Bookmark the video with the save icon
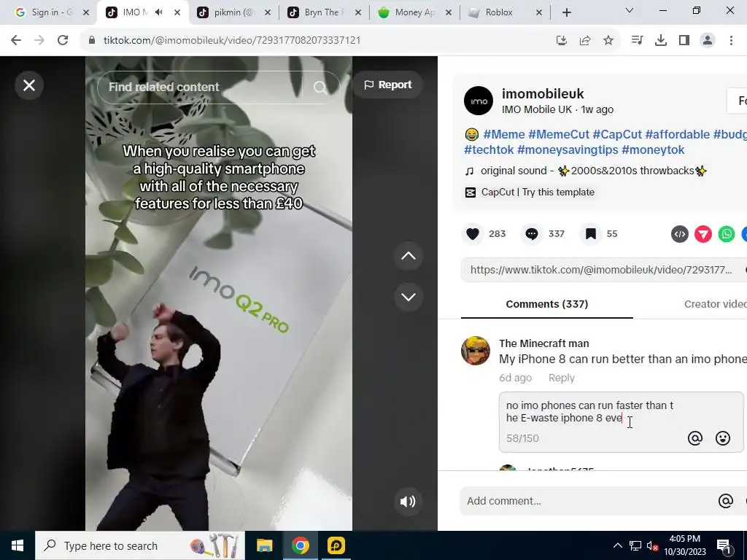The image size is (747, 560). [x=591, y=234]
